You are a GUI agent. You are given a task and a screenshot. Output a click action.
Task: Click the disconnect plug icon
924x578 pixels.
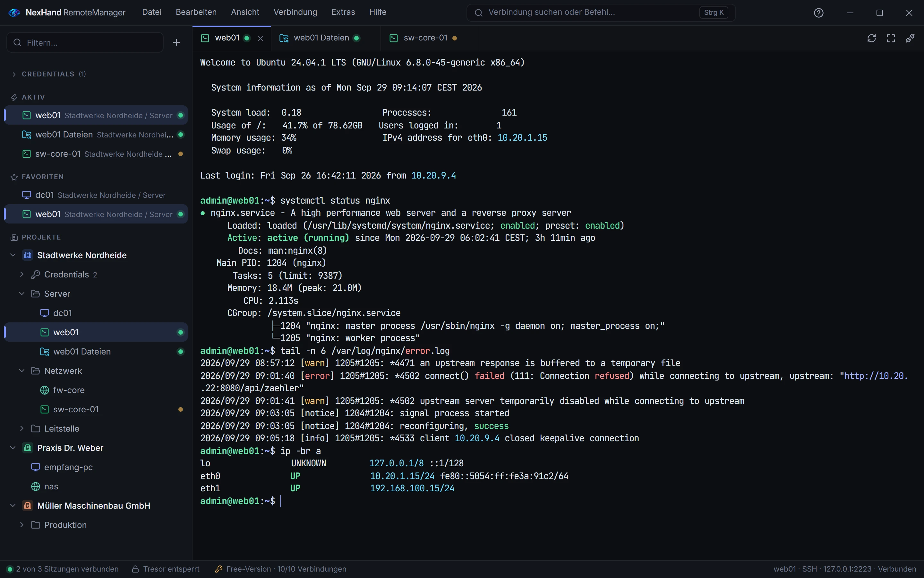[910, 38]
